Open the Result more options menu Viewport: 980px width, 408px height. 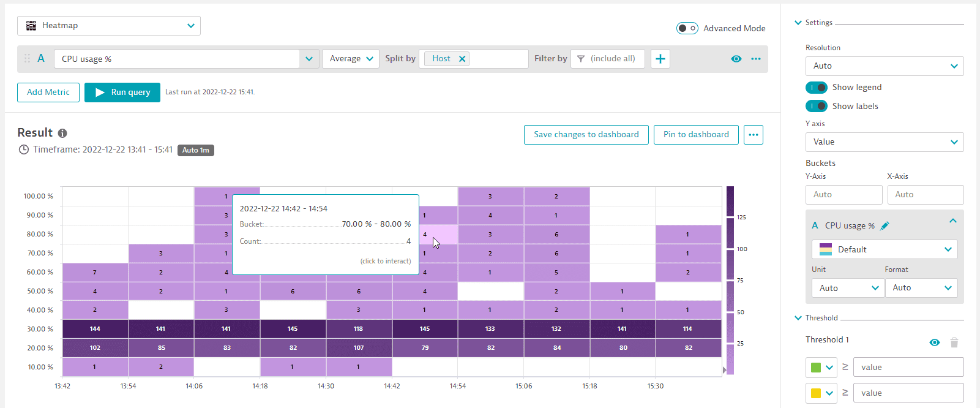point(753,135)
